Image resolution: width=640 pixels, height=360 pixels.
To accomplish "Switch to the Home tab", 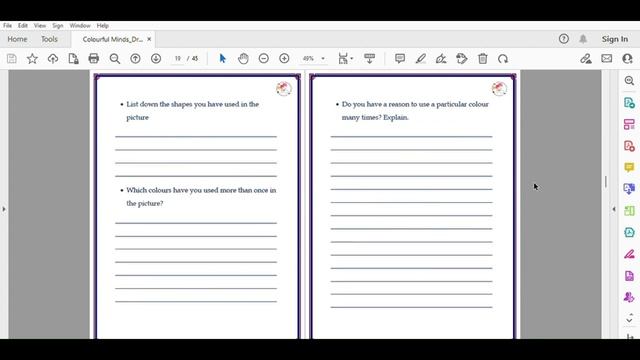I will click(x=17, y=39).
